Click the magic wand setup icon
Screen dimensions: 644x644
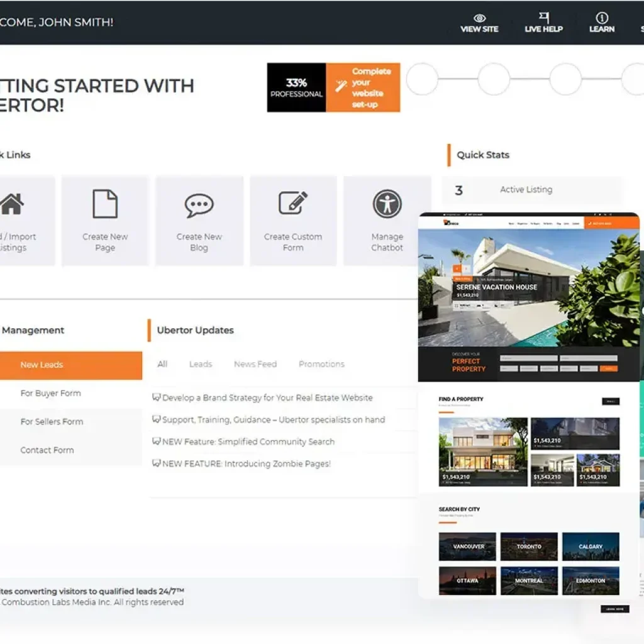point(341,87)
